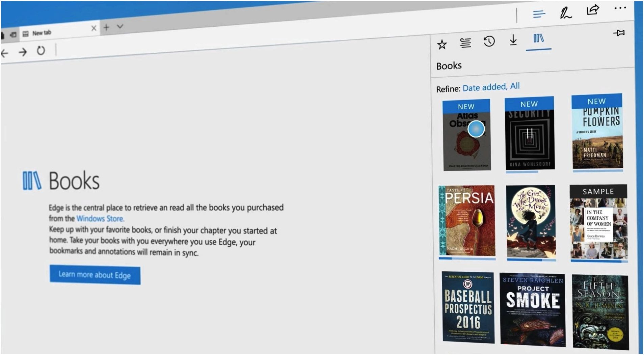Open the Reading list hub section
The image size is (644, 355).
pyautogui.click(x=465, y=43)
